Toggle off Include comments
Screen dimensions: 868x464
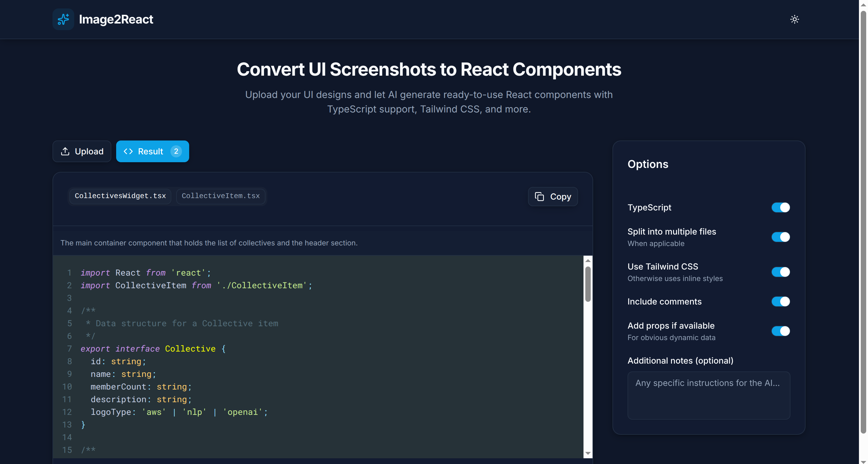(x=781, y=301)
